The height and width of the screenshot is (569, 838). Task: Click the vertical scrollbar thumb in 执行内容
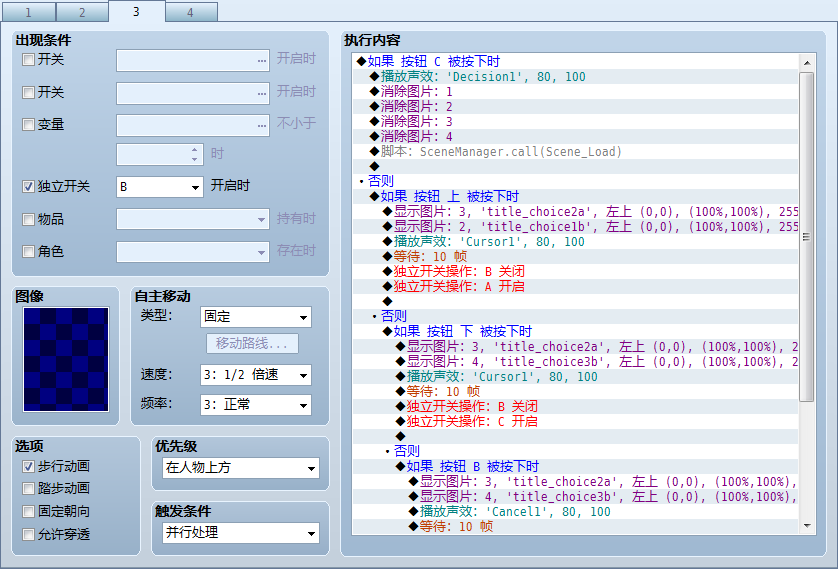coord(806,237)
